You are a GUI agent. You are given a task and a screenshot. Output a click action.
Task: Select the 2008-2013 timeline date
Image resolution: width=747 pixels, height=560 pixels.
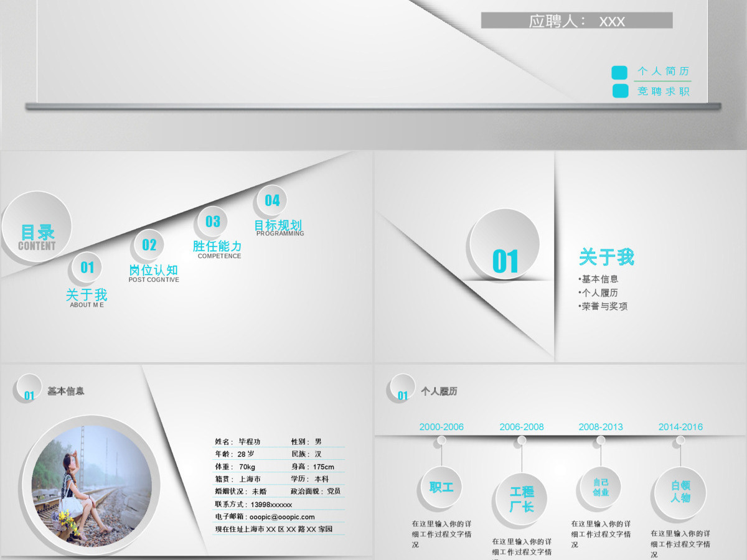[601, 427]
